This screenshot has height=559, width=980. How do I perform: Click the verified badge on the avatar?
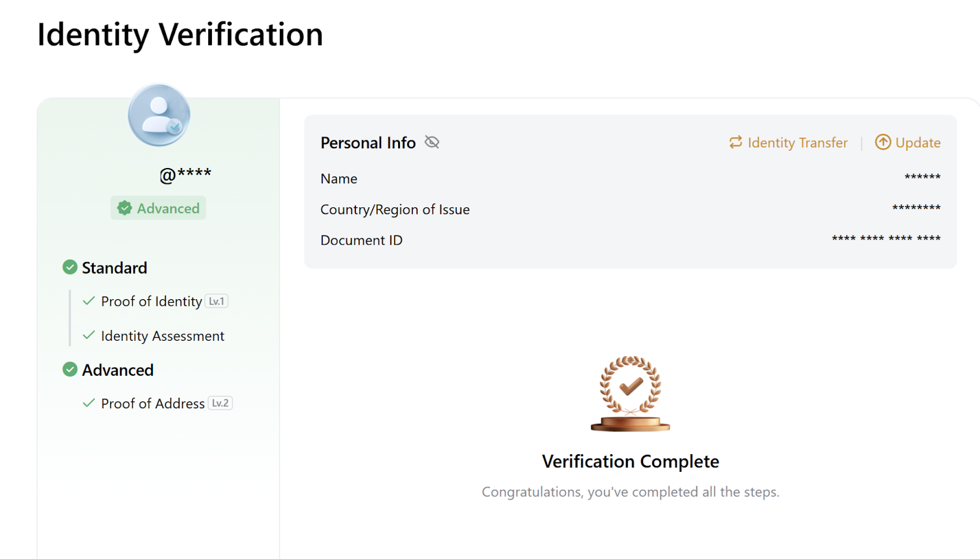(x=175, y=126)
